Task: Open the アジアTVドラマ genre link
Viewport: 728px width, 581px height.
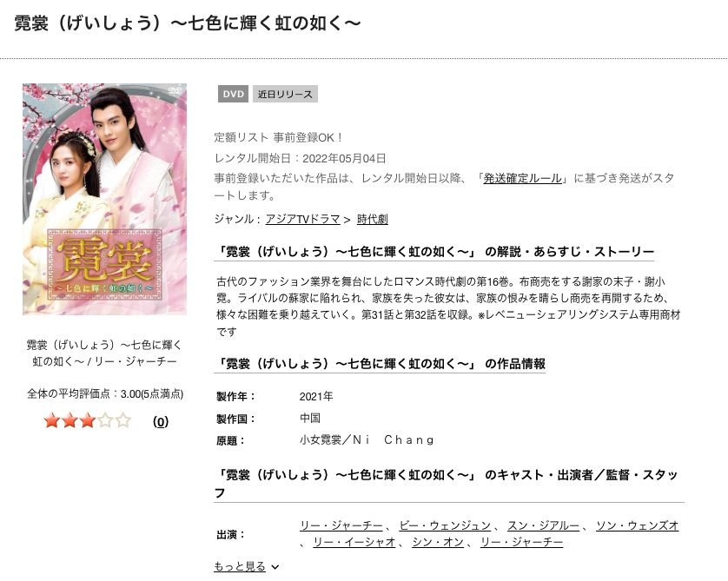Action: click(x=302, y=219)
